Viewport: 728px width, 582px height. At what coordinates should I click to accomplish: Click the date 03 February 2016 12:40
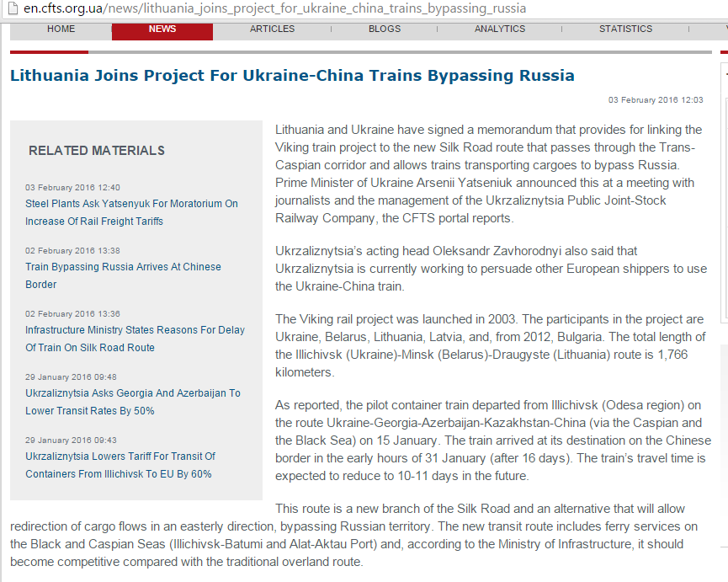72,187
